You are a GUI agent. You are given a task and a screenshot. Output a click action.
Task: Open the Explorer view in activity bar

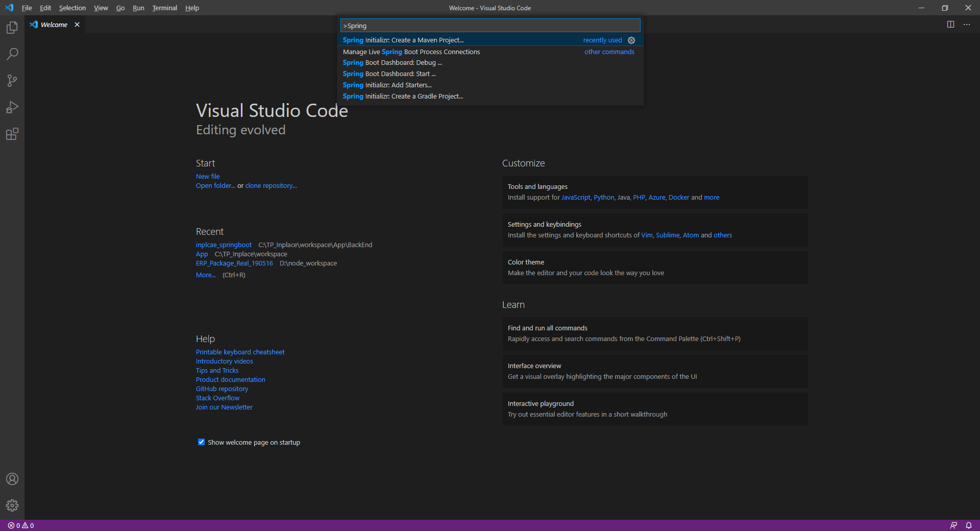pos(12,28)
